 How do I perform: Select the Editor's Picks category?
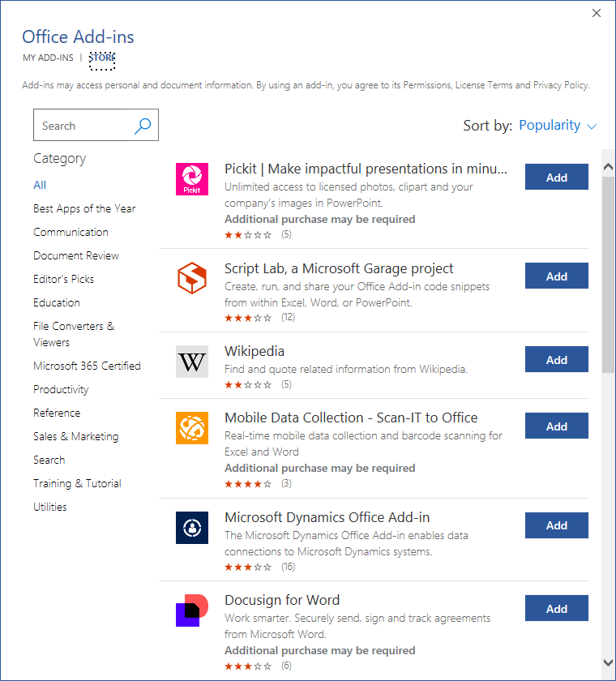tap(63, 279)
